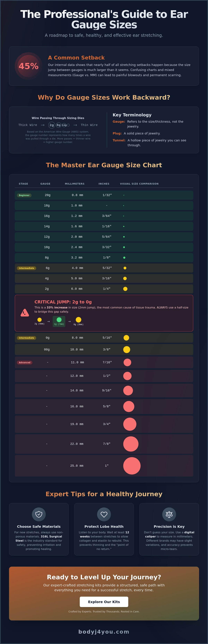Click the shield icon above Choose Safe Materials
This screenshot has height=644, width=208.
[x=39, y=514]
